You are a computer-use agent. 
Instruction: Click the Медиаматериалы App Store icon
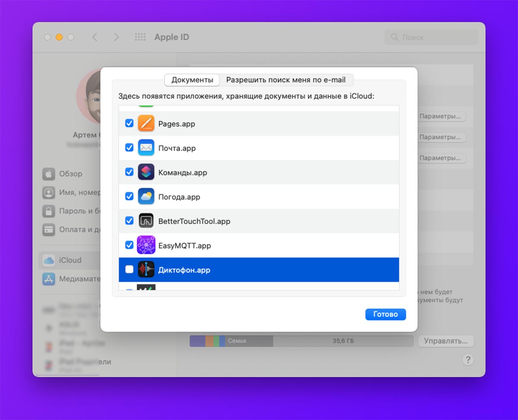pos(49,279)
